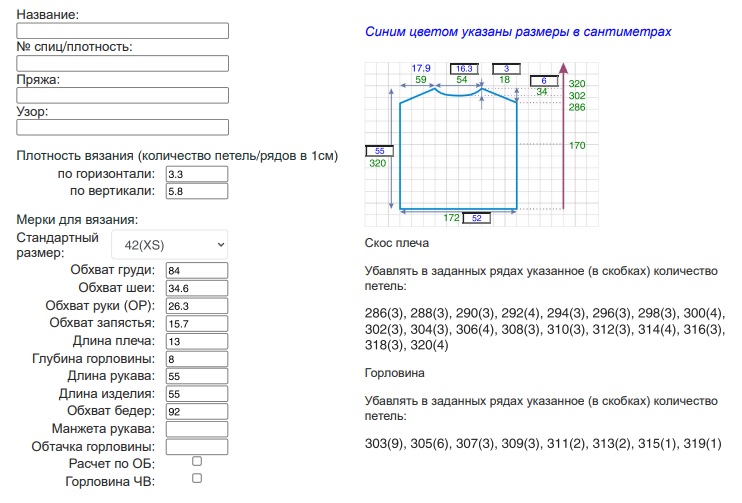Focus the Глубина горловины field

pyautogui.click(x=196, y=359)
